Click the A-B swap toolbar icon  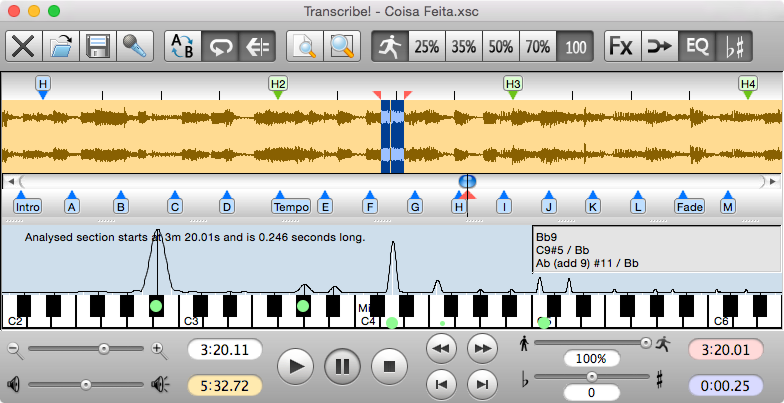coord(183,46)
